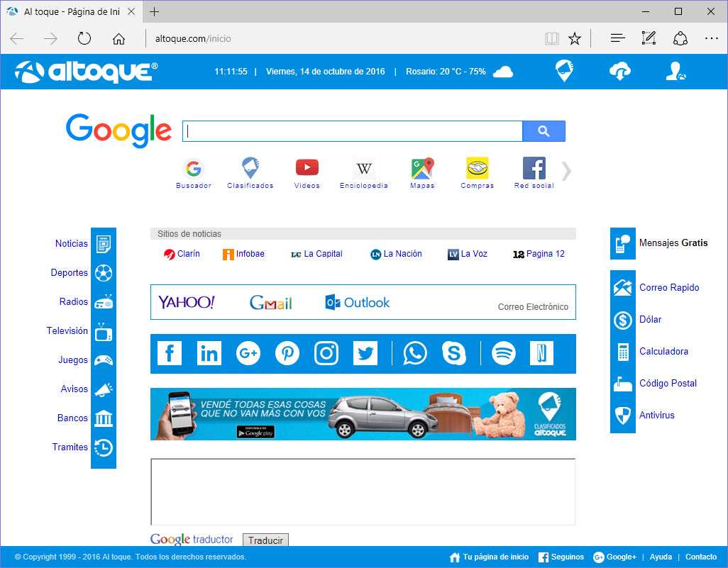
Task: Click the LinkedIn icon in social bar
Action: (x=209, y=354)
